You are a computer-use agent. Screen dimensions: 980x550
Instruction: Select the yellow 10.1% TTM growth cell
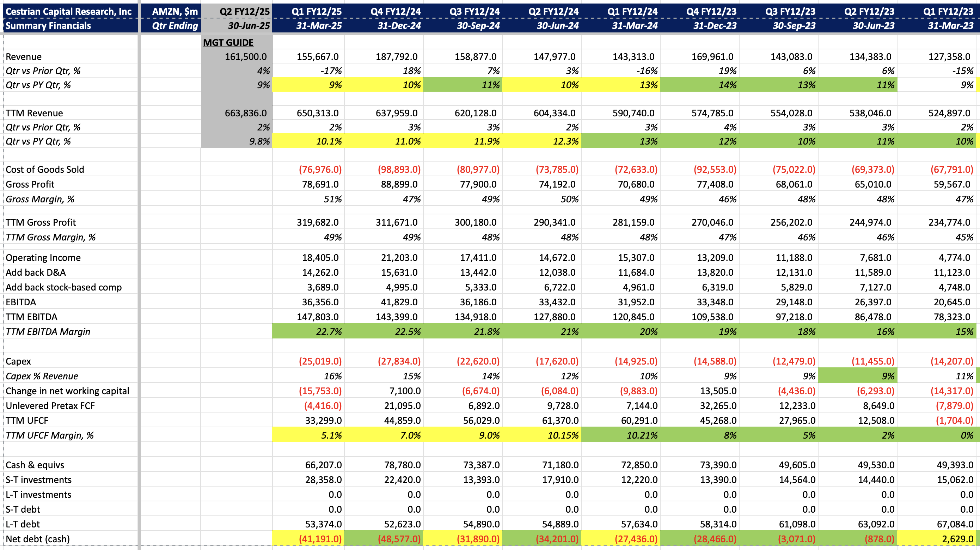(x=329, y=141)
